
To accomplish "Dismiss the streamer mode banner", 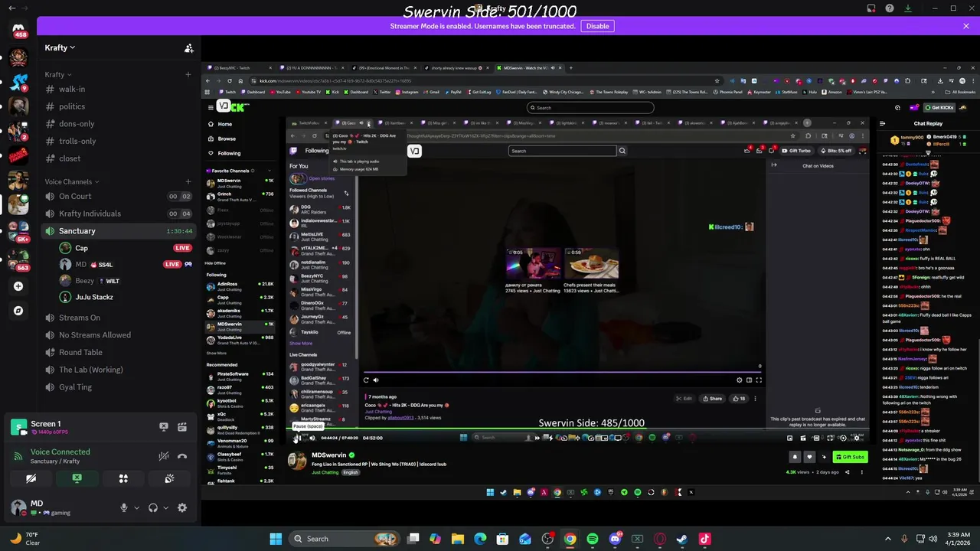I will pyautogui.click(x=966, y=26).
